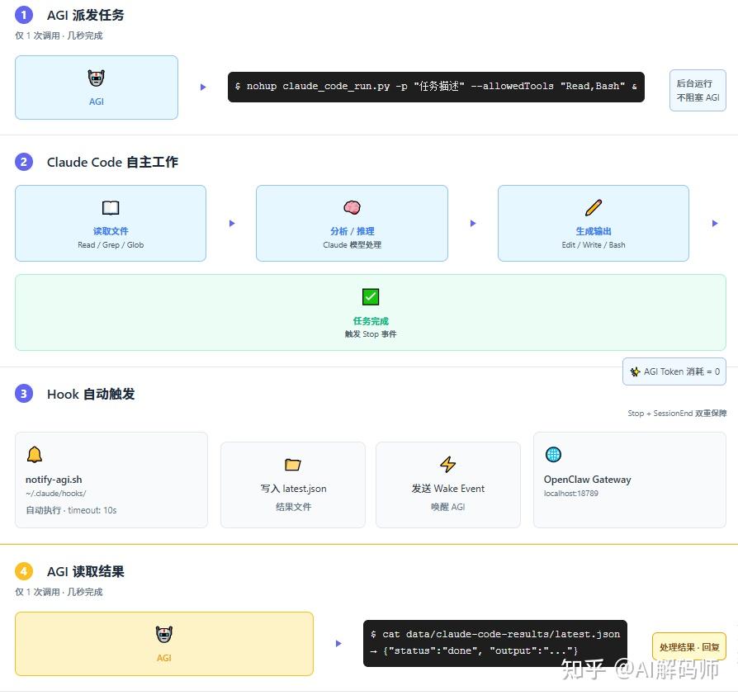
Task: Click the 处理结果 · 回复 badge
Action: [689, 647]
